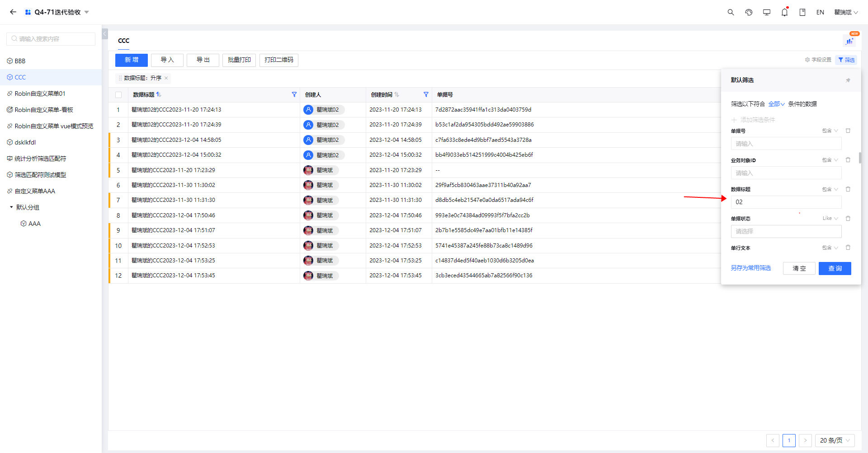Delete the 业务对象ID filter condition
The height and width of the screenshot is (453, 868).
(848, 160)
